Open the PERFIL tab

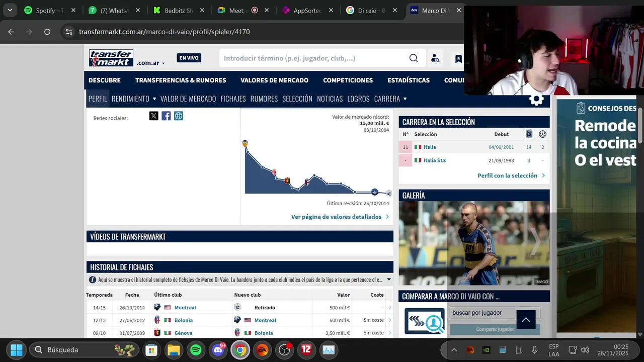98,99
